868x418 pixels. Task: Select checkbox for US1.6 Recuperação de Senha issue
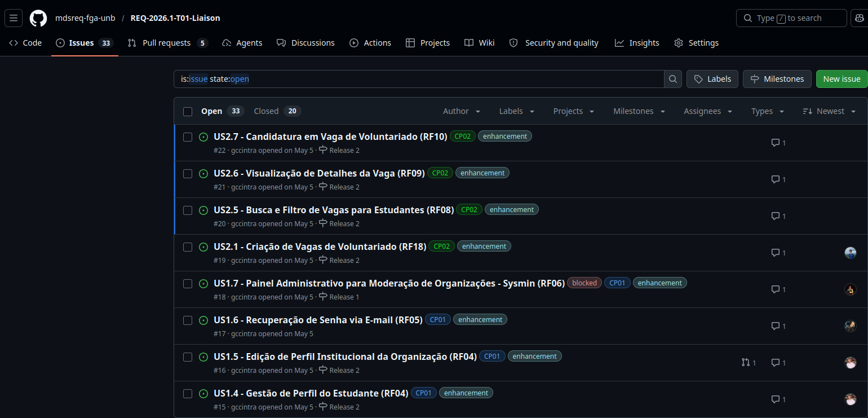pyautogui.click(x=188, y=320)
